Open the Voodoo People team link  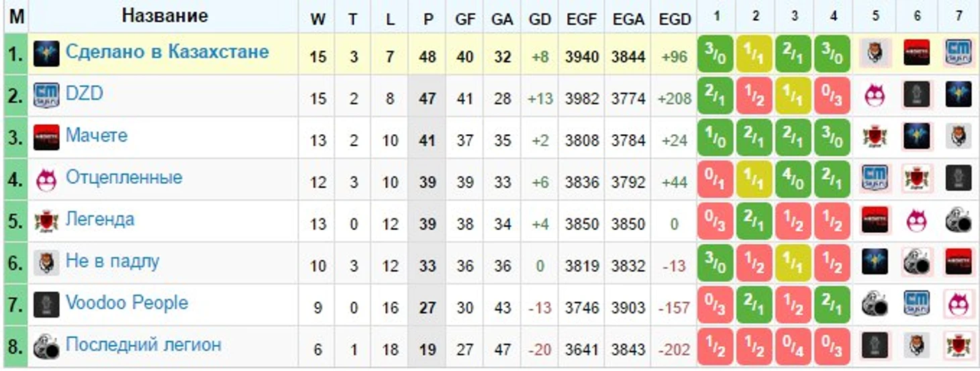tap(127, 303)
